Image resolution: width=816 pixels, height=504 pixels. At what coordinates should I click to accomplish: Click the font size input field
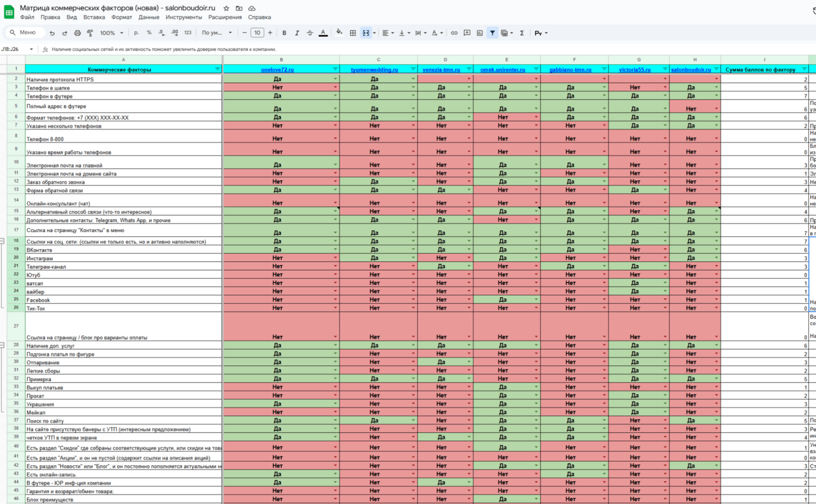pyautogui.click(x=257, y=33)
